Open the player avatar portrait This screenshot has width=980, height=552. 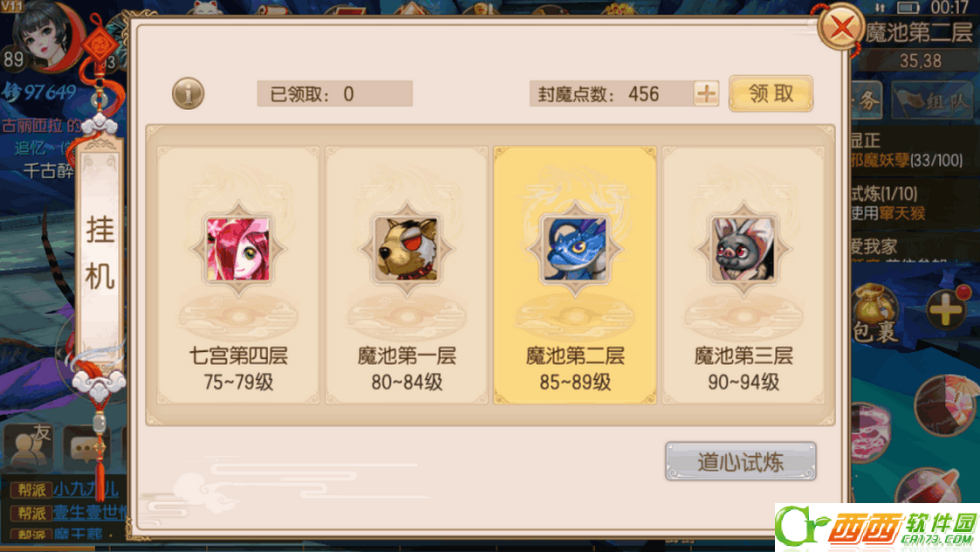(45, 37)
